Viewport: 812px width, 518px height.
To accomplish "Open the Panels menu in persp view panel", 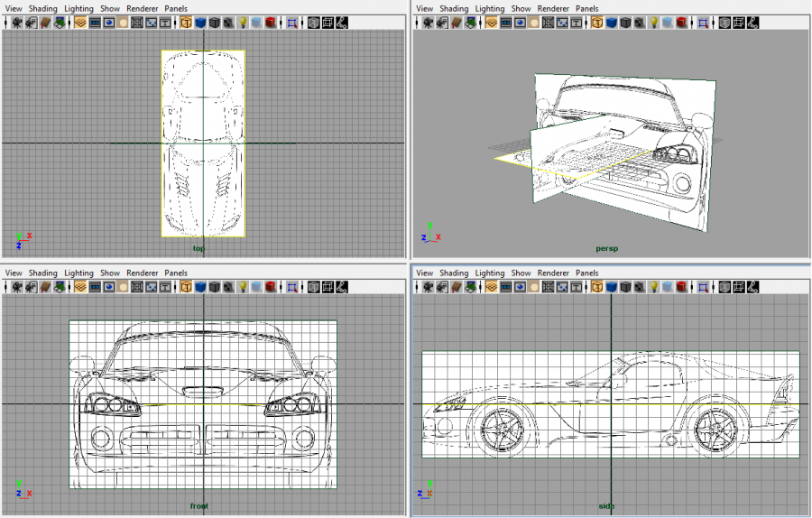I will point(587,8).
